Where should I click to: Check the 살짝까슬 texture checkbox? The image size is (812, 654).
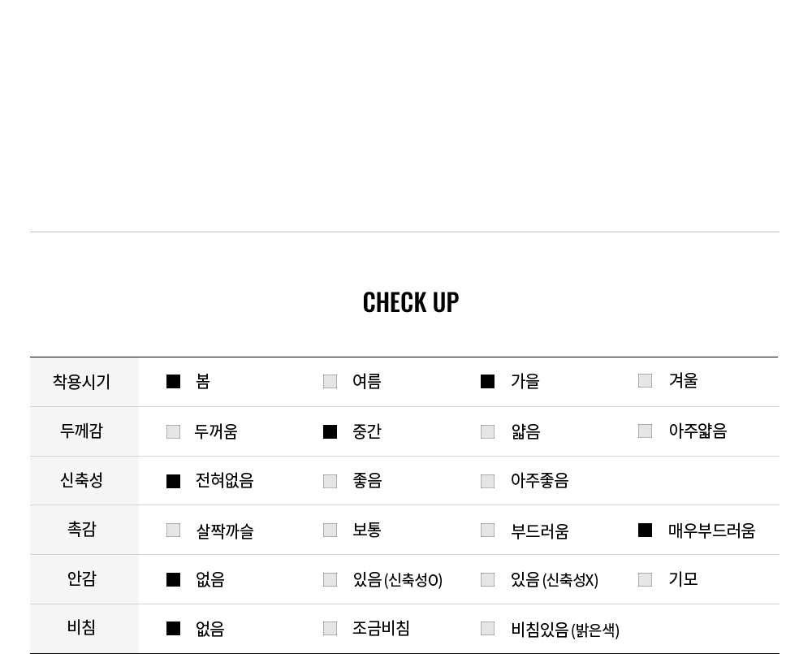pos(173,531)
